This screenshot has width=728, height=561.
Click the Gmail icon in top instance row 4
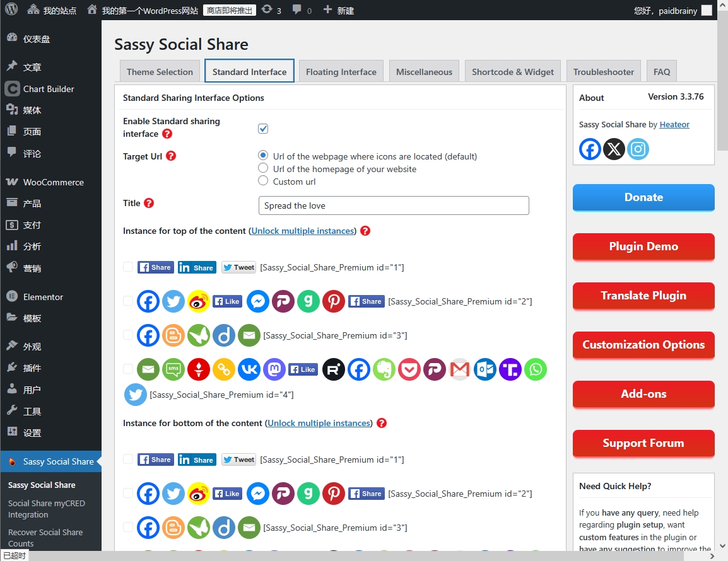coord(460,369)
